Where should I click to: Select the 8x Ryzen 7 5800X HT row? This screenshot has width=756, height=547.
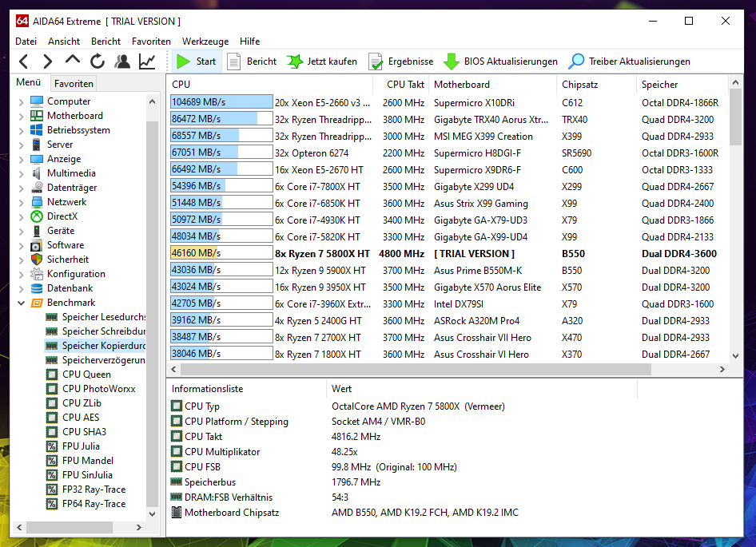(448, 253)
